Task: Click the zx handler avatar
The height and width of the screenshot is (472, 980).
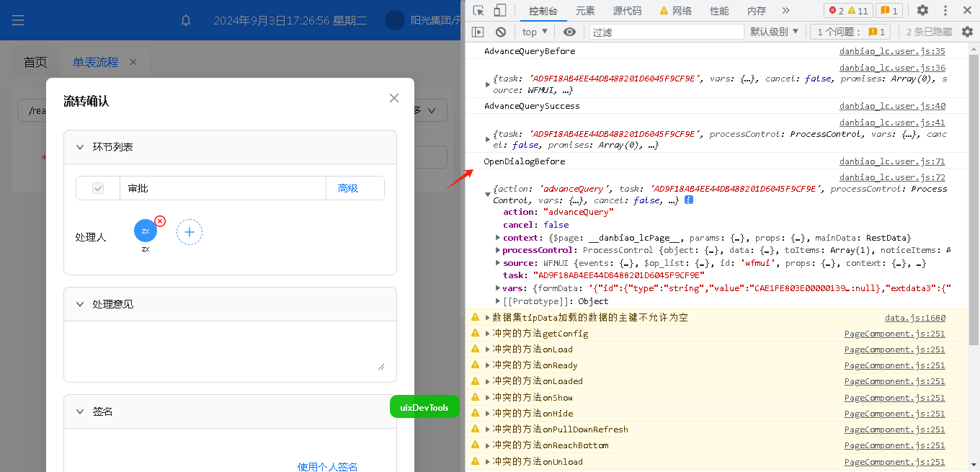Action: 146,231
